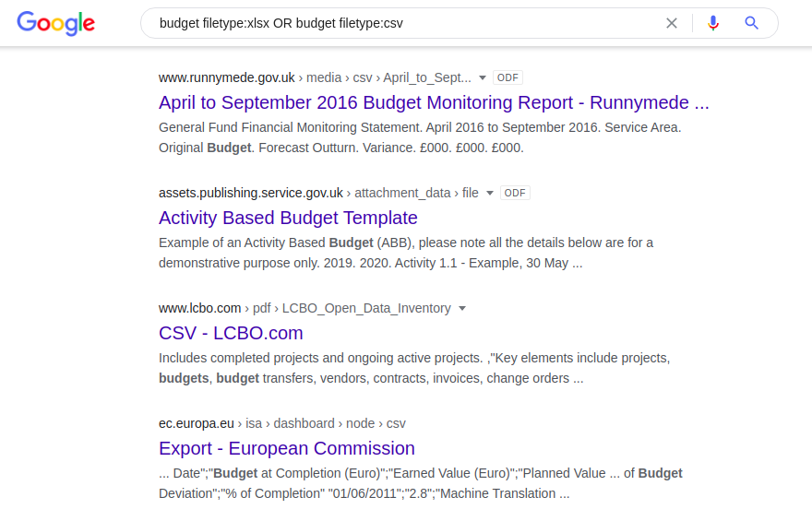Click snippet 'Budget at Completion (Euro)'
The width and height of the screenshot is (812, 521).
click(x=297, y=474)
